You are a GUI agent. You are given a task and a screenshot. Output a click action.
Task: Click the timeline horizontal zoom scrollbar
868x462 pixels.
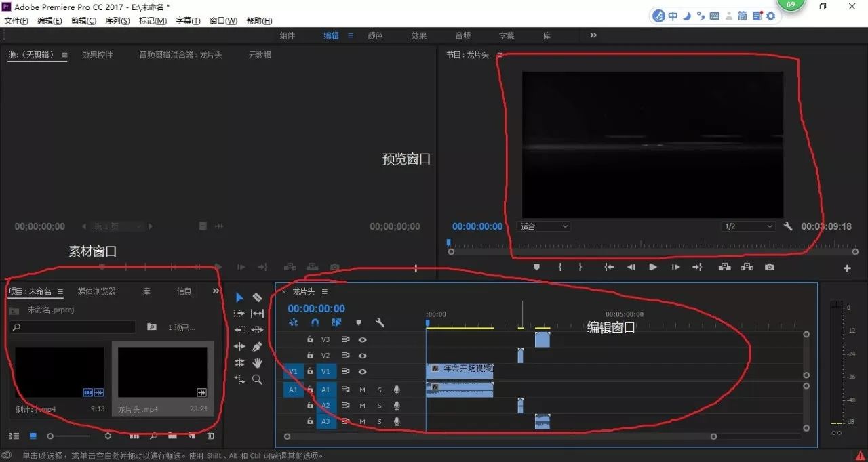[500, 437]
